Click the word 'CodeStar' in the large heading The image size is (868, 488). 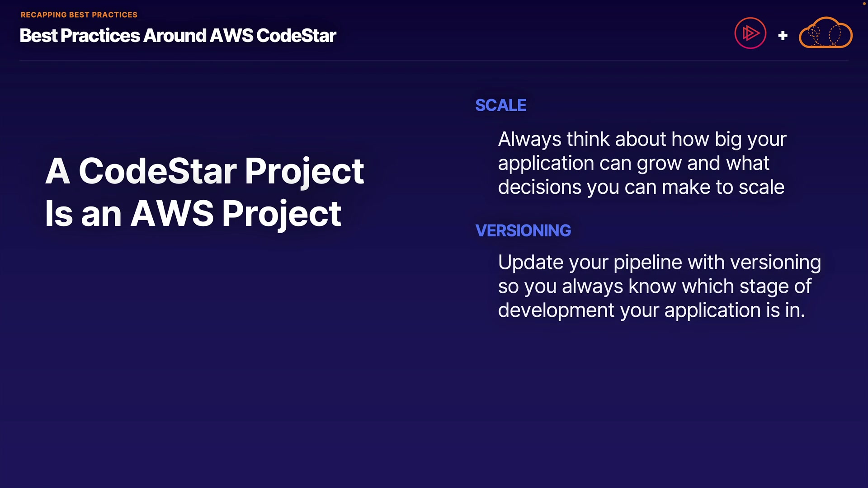pyautogui.click(x=158, y=171)
